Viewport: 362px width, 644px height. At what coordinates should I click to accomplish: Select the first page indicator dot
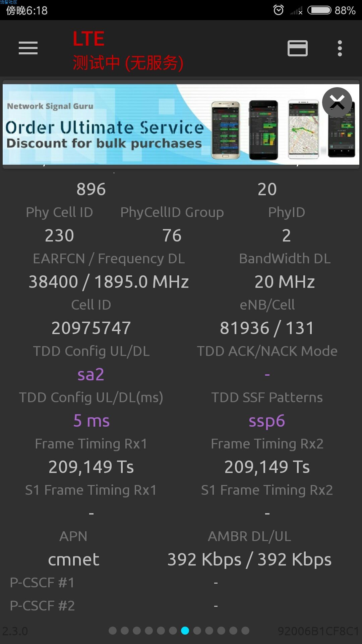[x=113, y=631]
